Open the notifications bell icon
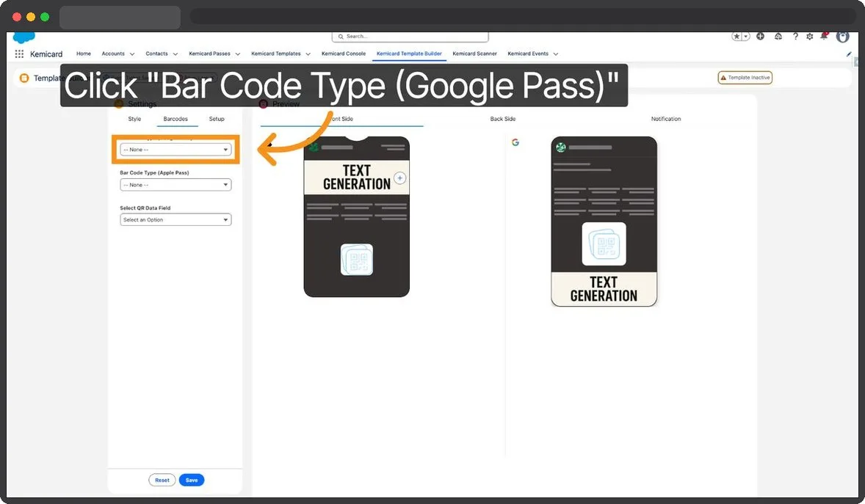Viewport: 865px width, 504px height. pyautogui.click(x=824, y=37)
